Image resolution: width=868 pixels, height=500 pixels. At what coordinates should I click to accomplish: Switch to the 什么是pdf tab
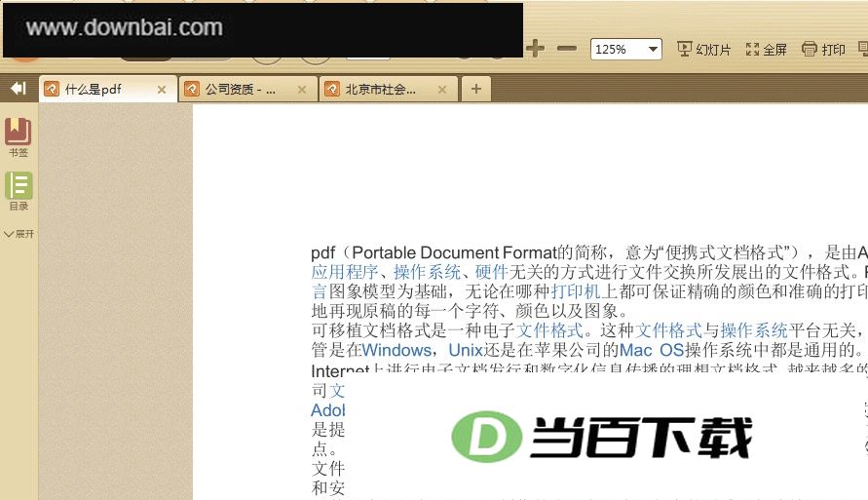(x=108, y=89)
